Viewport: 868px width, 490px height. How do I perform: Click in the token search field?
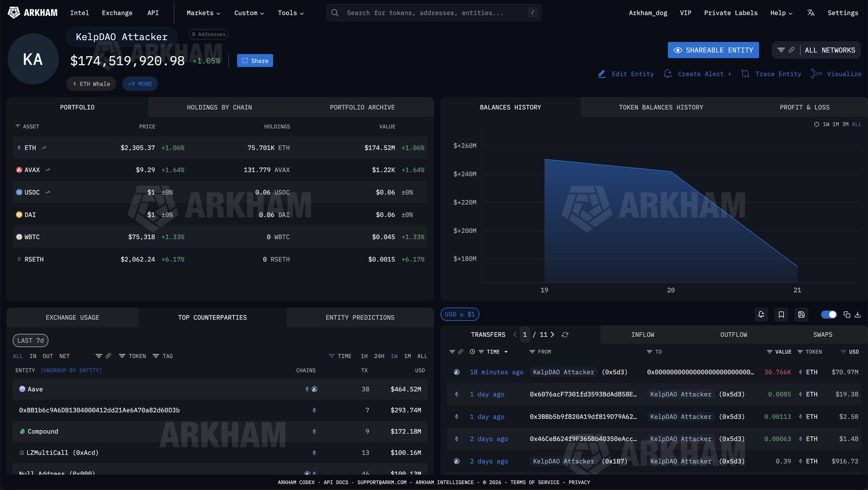pos(433,13)
